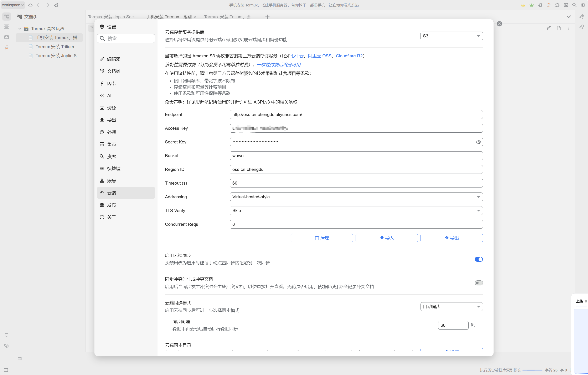Open the Cloudflare R2 link
The image size is (588, 375).
point(349,56)
